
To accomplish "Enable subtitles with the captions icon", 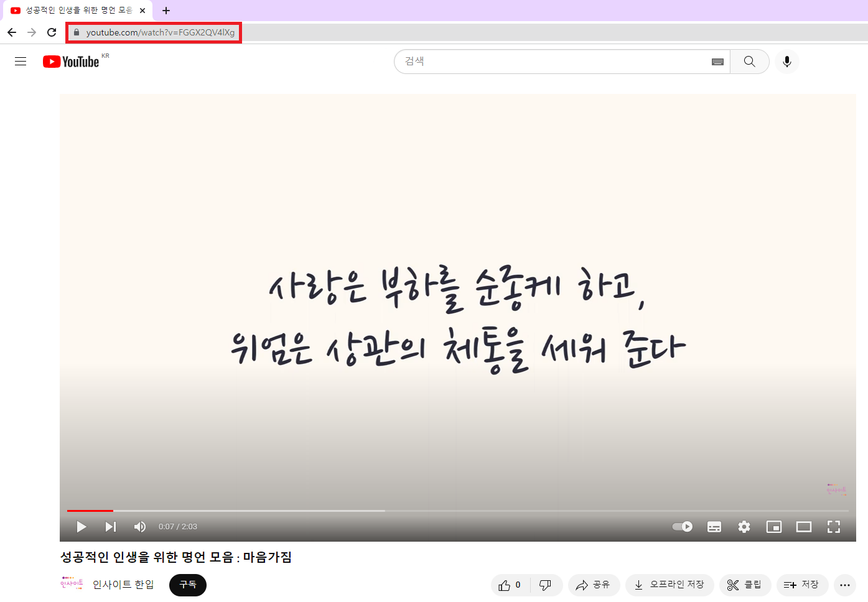I will (x=714, y=526).
